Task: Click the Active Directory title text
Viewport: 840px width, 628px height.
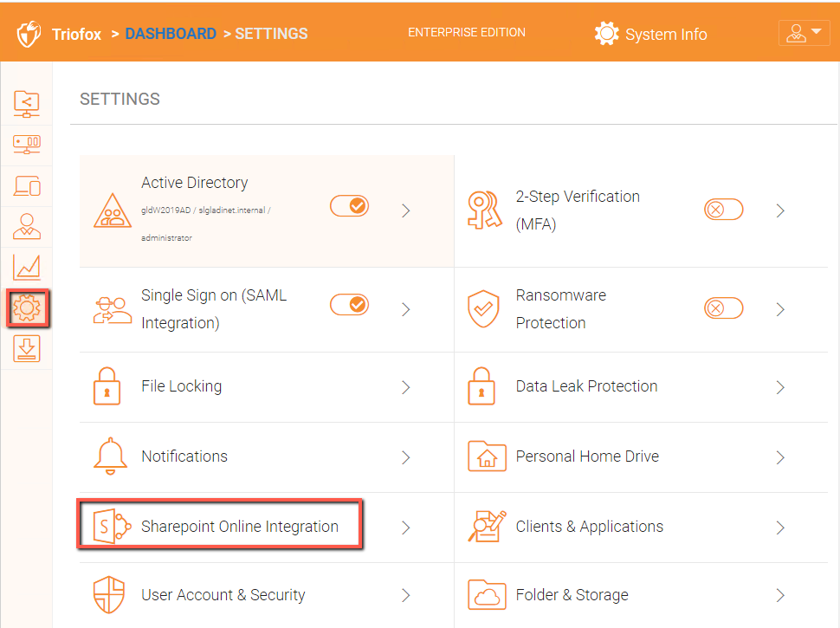Action: 195,183
